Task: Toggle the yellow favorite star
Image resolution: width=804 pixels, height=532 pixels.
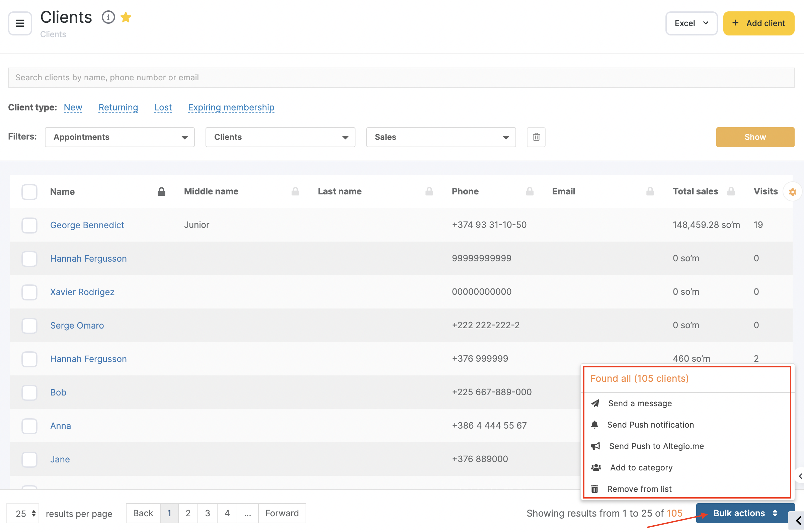Action: pyautogui.click(x=126, y=17)
